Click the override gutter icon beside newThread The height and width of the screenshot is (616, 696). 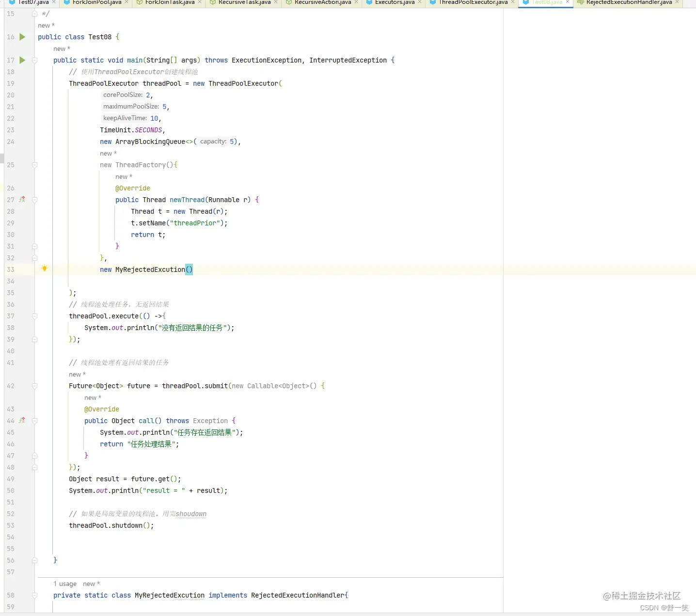(22, 200)
